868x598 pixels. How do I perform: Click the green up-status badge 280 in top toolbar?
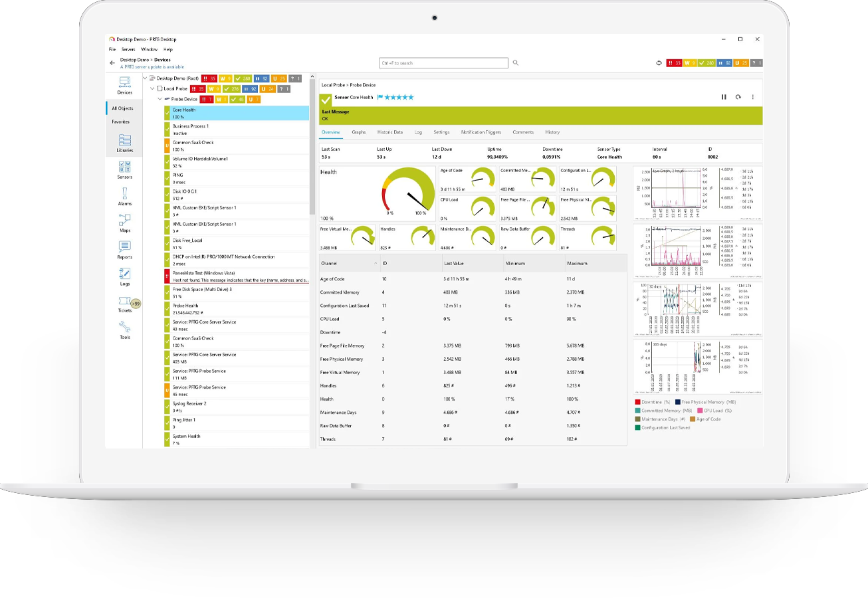pos(706,62)
